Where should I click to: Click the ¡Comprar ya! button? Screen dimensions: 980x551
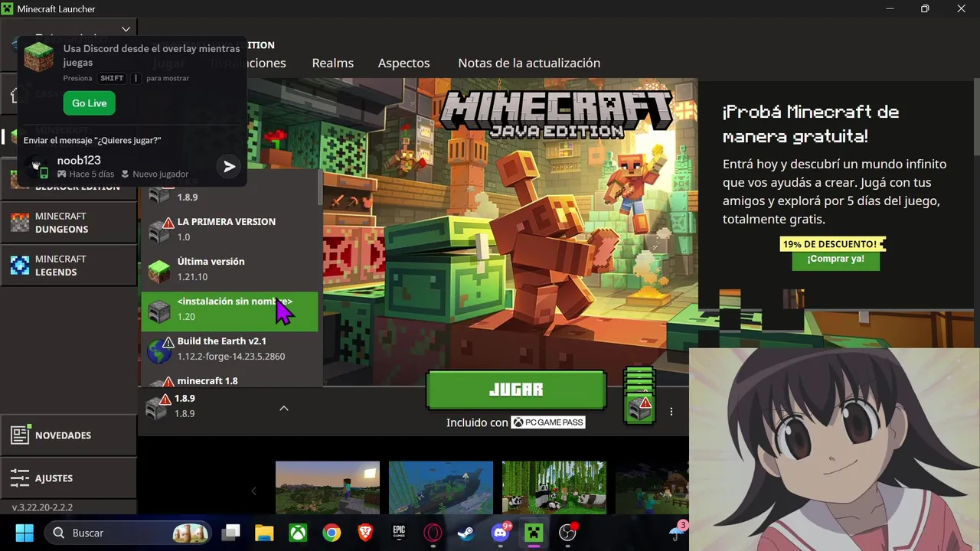tap(835, 259)
